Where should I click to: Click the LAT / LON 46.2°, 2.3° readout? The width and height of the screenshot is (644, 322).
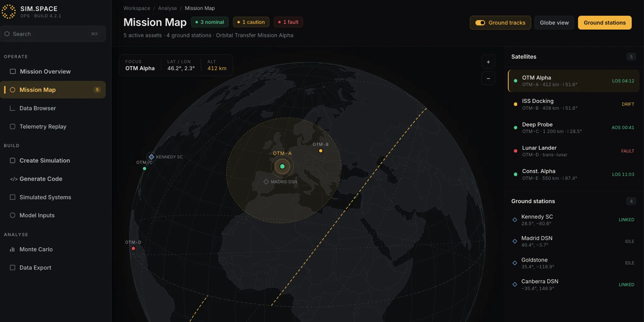[181, 65]
